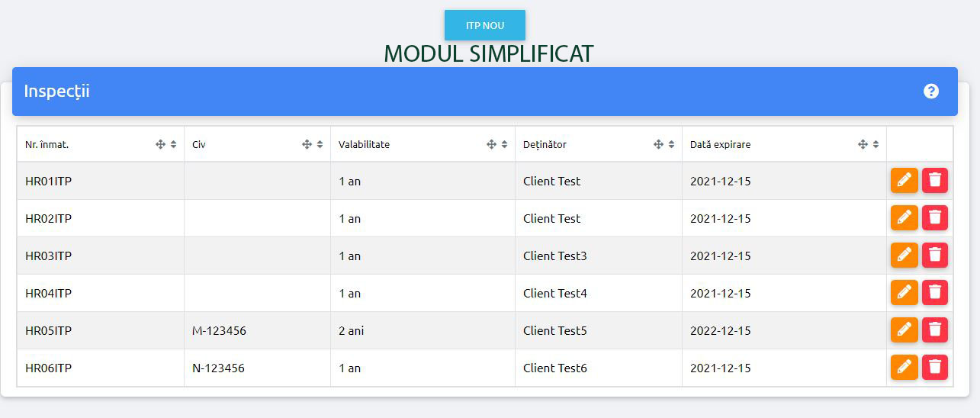Delete the HR01ITP row using trash icon

tap(935, 181)
